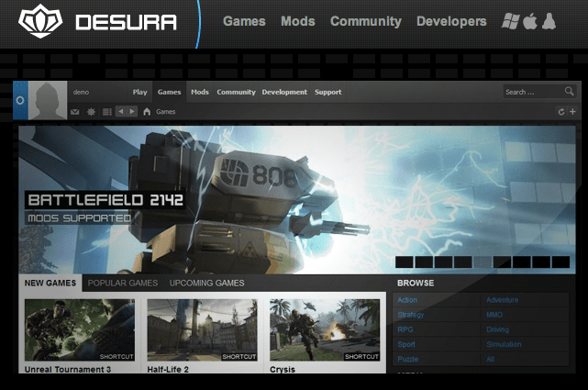
Task: Go forward with the right arrow
Action: pyautogui.click(x=132, y=111)
